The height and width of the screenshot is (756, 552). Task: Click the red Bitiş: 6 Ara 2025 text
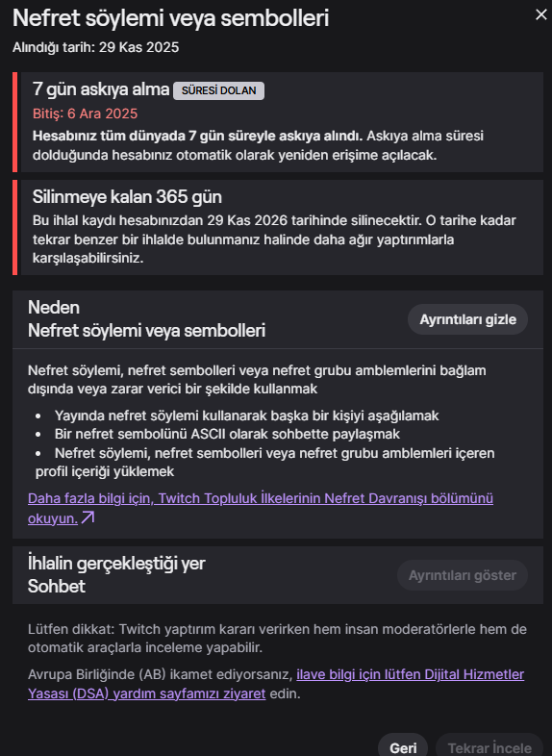click(85, 113)
